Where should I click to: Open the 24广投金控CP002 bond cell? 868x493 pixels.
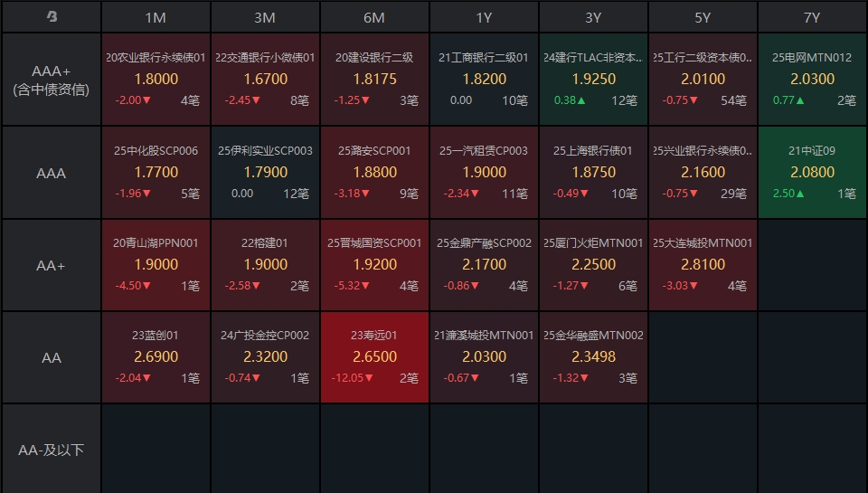265,357
